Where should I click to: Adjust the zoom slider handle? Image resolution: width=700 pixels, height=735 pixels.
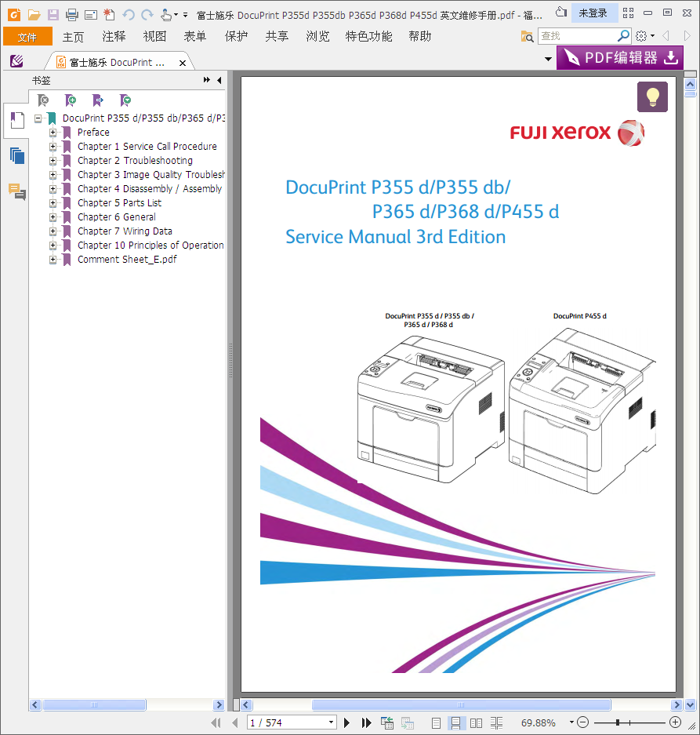[618, 722]
